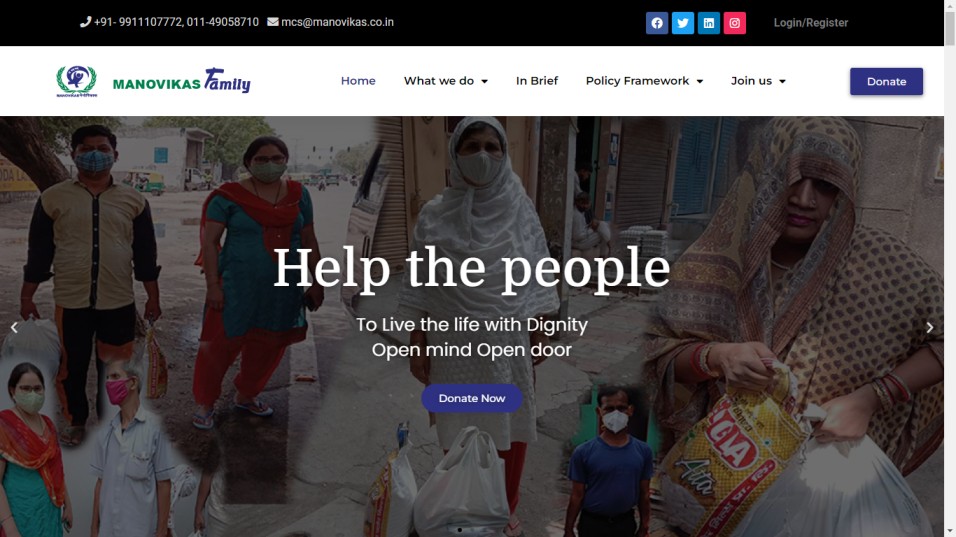The image size is (956, 537).
Task: Open the Login/Register link
Action: pyautogui.click(x=811, y=23)
